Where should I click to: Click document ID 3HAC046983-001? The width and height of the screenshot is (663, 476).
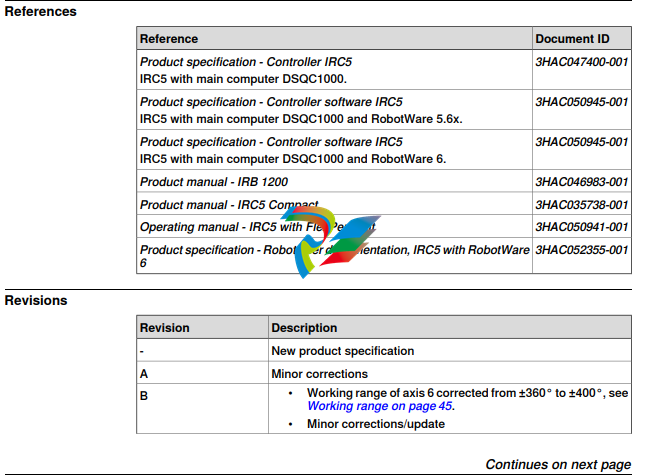tap(582, 182)
